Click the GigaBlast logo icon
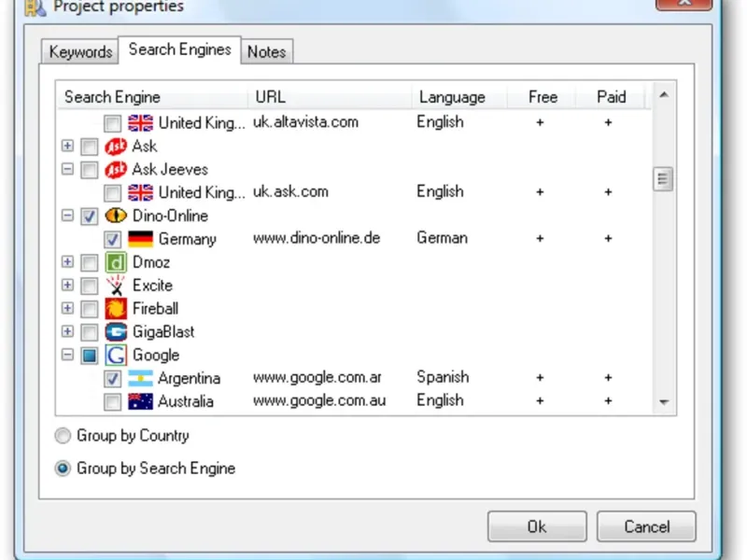 (x=116, y=332)
